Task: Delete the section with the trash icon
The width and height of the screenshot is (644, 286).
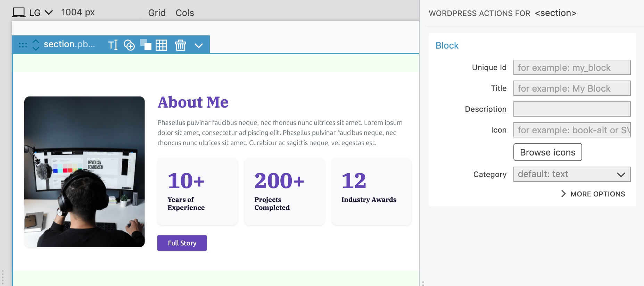Action: (x=181, y=45)
